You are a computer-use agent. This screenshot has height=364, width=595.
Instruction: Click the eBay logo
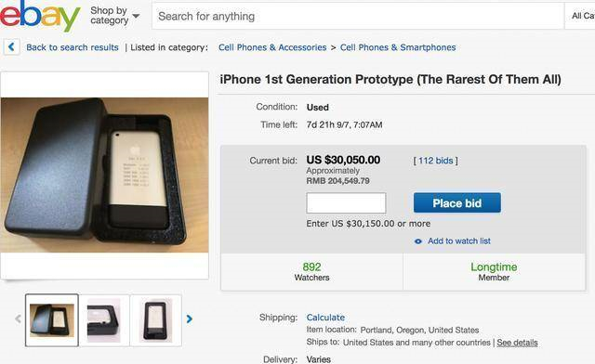click(x=40, y=15)
